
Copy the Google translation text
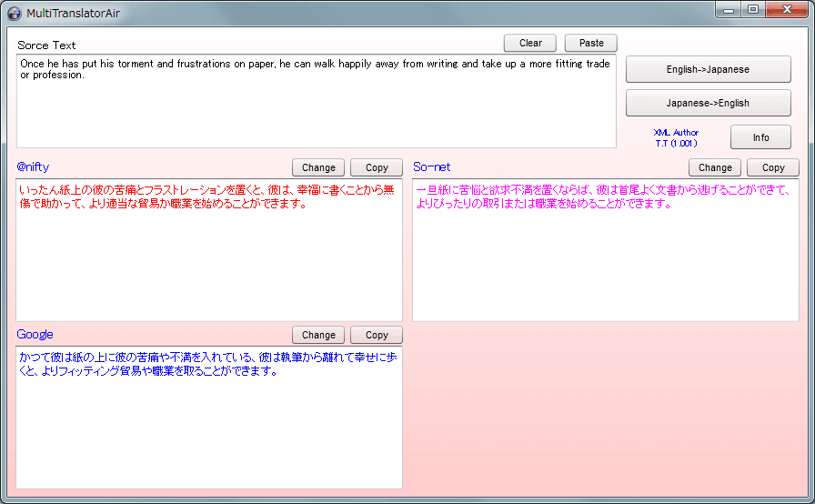[377, 335]
